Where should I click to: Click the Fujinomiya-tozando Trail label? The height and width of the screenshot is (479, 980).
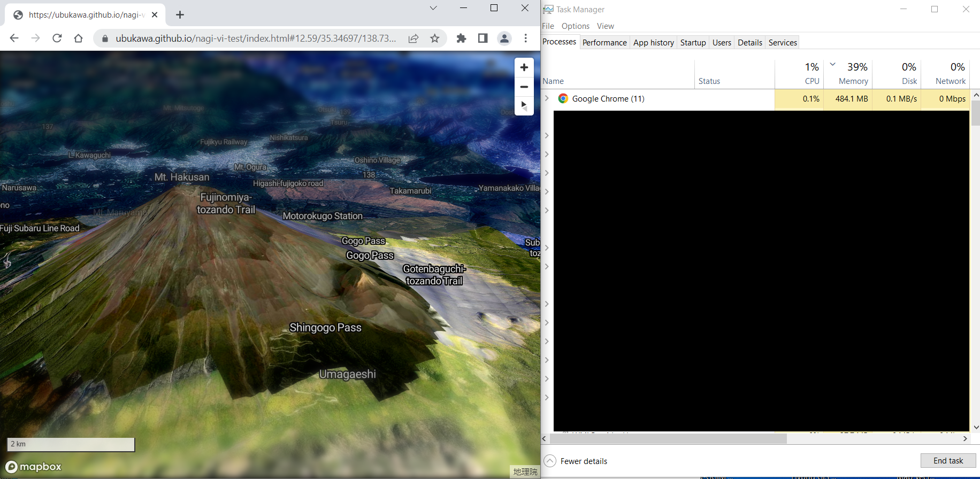click(x=226, y=204)
